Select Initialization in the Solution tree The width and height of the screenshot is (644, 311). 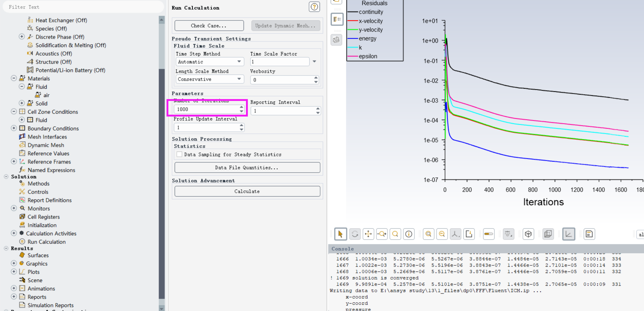[x=42, y=225]
